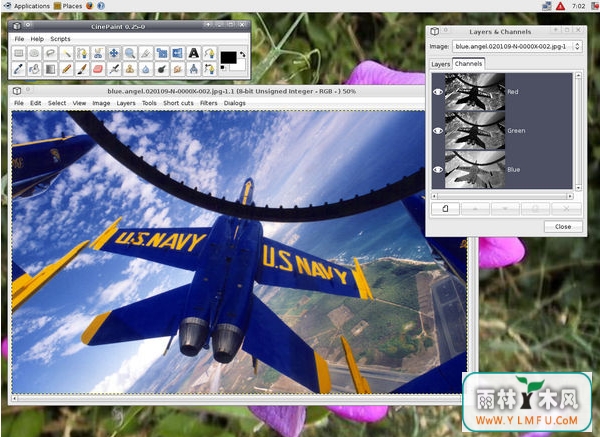Select the Blur/Sharpen droplet tool
The width and height of the screenshot is (600, 437).
tap(146, 69)
